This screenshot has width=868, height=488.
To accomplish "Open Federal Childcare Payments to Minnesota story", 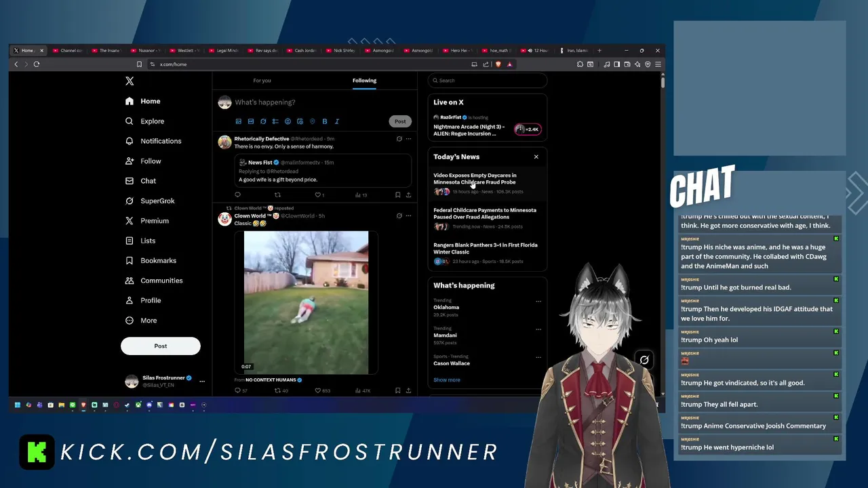I will tap(488, 218).
